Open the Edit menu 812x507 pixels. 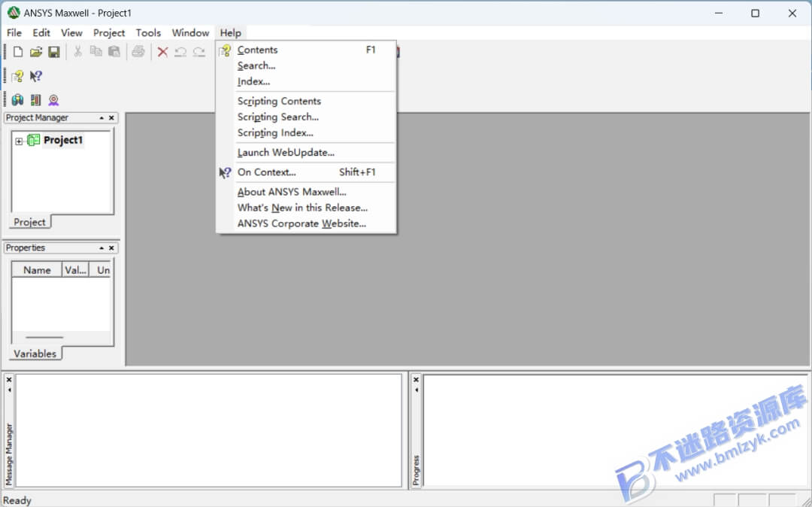[x=41, y=32]
